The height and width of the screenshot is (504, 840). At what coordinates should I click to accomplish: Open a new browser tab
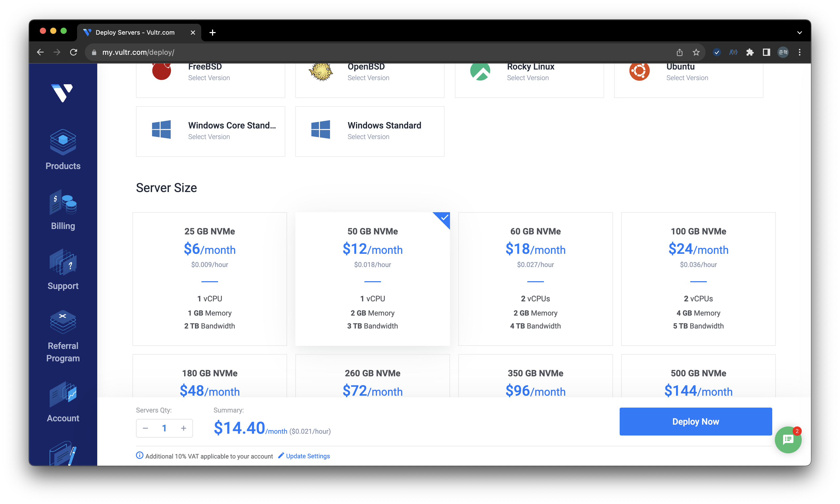212,32
